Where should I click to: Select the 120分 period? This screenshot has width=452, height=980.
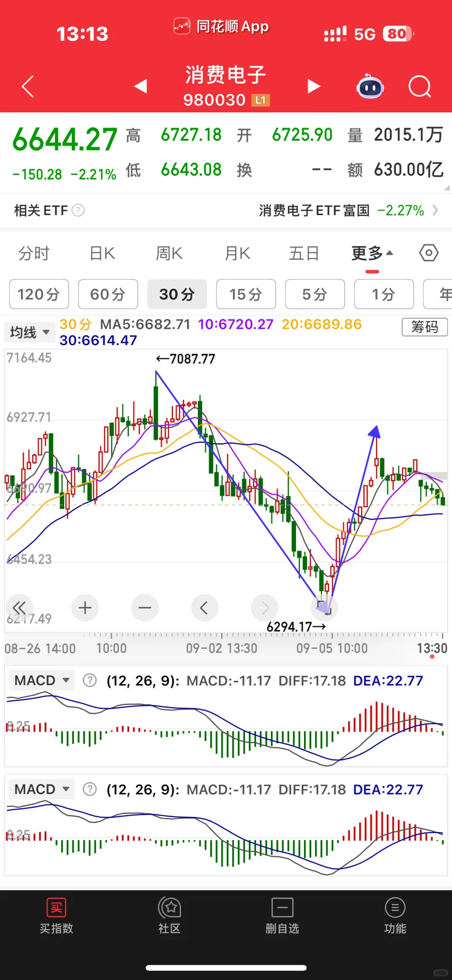[x=39, y=294]
